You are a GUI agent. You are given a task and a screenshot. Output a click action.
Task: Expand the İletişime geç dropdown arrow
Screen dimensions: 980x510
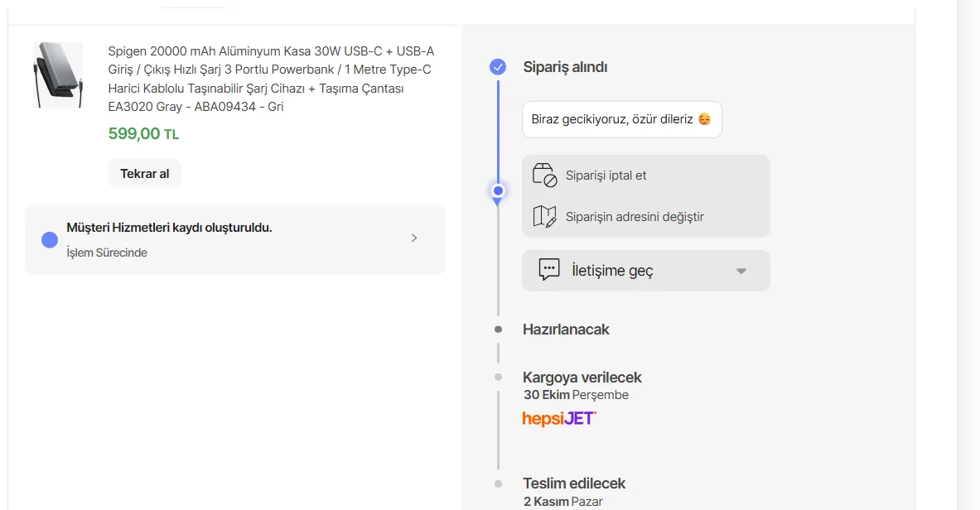tap(741, 271)
